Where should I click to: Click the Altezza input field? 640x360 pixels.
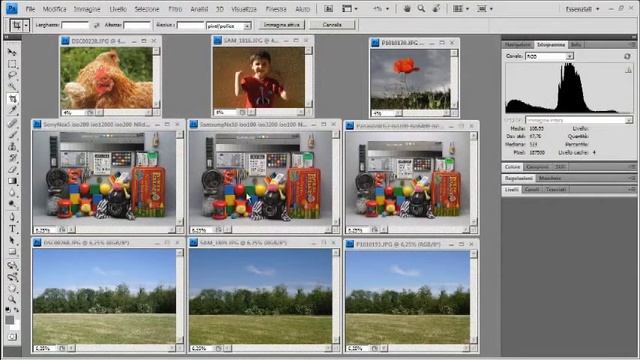(137, 25)
